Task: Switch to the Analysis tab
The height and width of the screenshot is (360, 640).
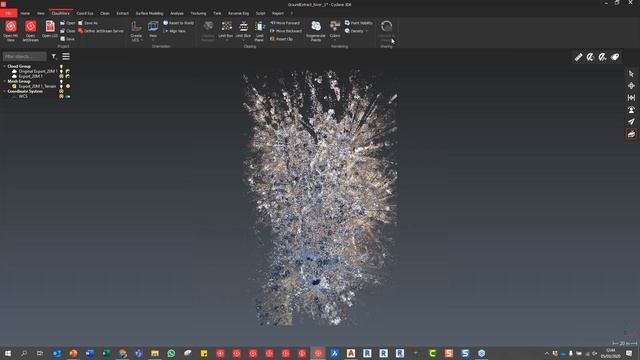Action: pyautogui.click(x=177, y=13)
